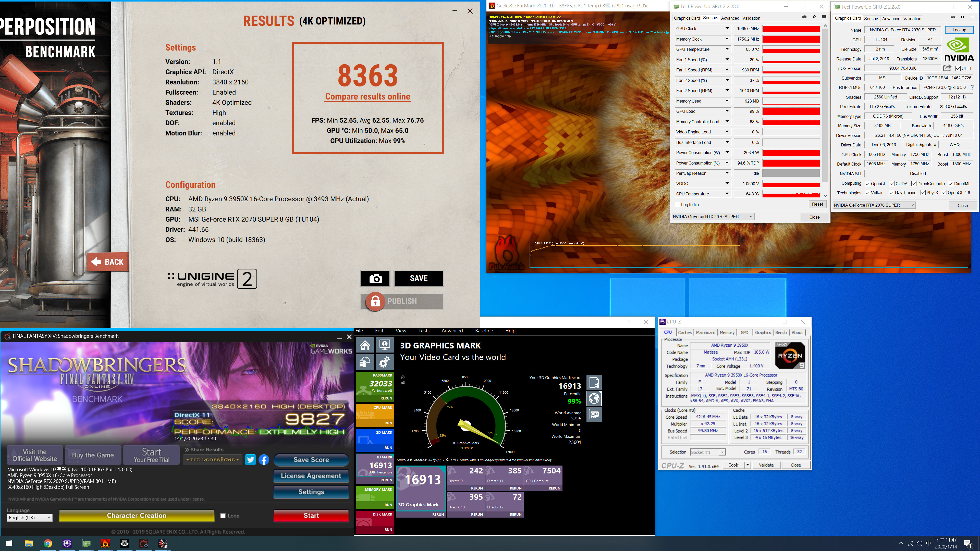Open the Tests menu in PerformanceTest
980x551 pixels.
coord(424,331)
